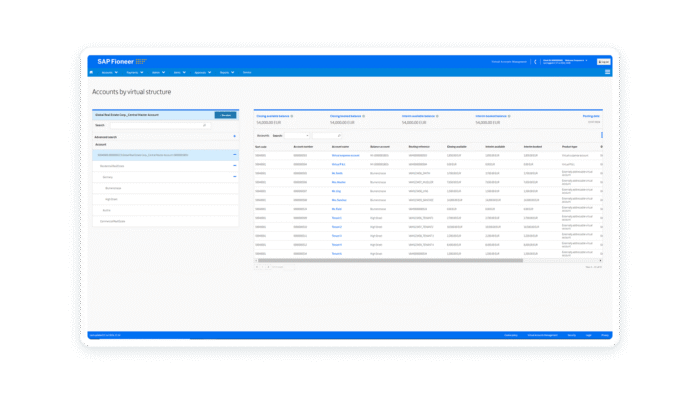Sort by the Closing available column header

pyautogui.click(x=456, y=147)
